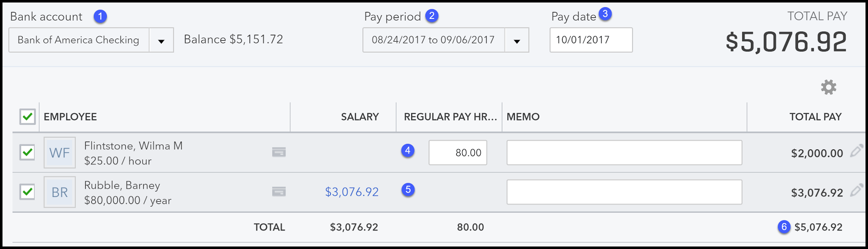Screen dimensions: 868x249
Task: Uncheck the checkbox for Flintstone, Wilma M
Action: pyautogui.click(x=27, y=152)
